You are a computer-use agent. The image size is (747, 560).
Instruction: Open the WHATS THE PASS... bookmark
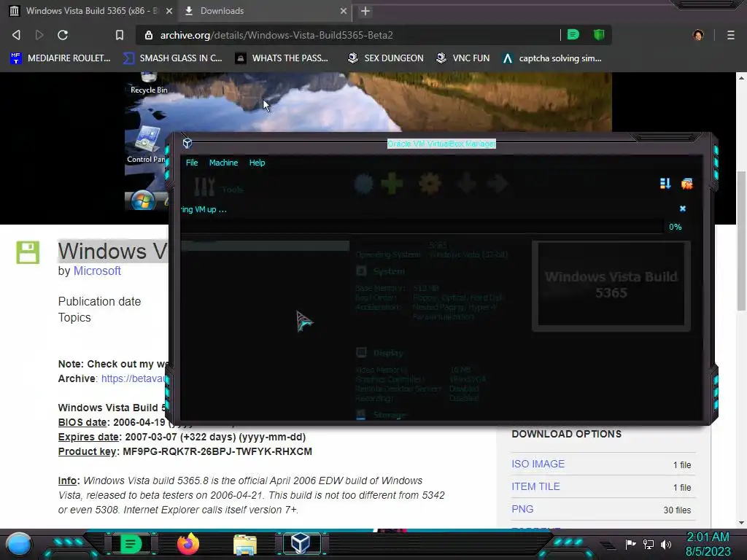tap(282, 58)
